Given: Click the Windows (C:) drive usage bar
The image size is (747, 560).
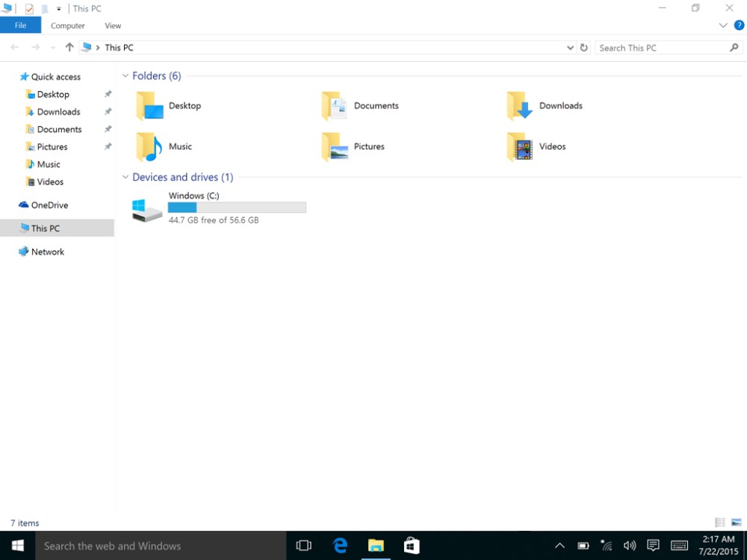Looking at the screenshot, I should (x=237, y=208).
